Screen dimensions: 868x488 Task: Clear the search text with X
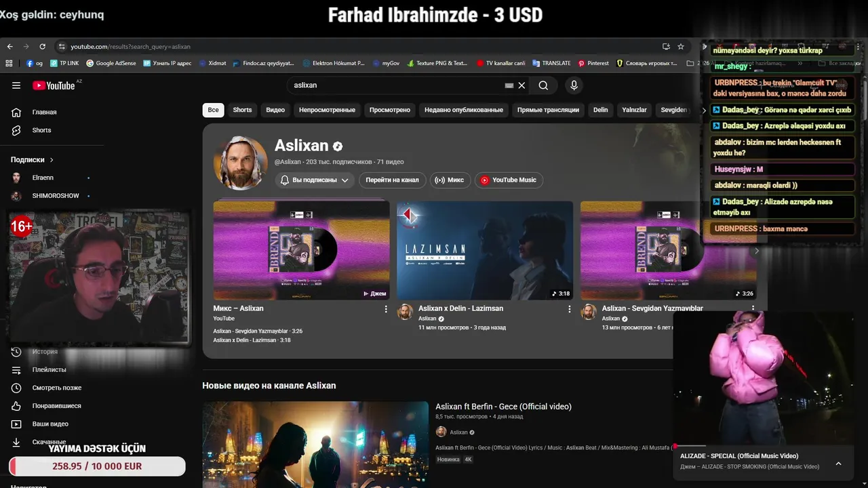point(521,85)
